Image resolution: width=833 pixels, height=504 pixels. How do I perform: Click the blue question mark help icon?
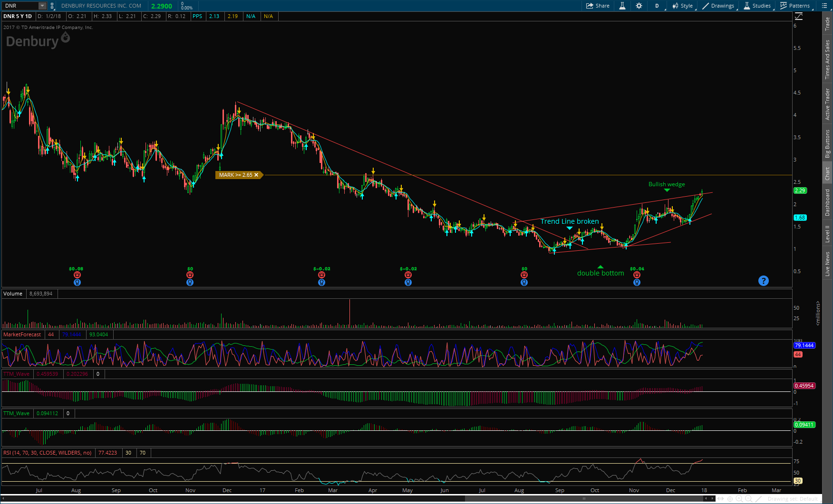click(x=763, y=281)
